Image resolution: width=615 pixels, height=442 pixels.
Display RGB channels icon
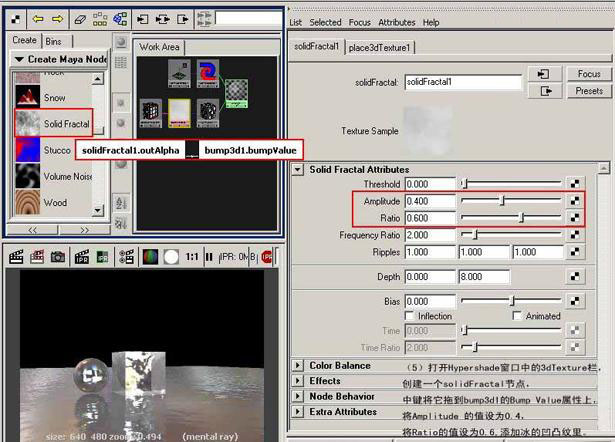150,257
